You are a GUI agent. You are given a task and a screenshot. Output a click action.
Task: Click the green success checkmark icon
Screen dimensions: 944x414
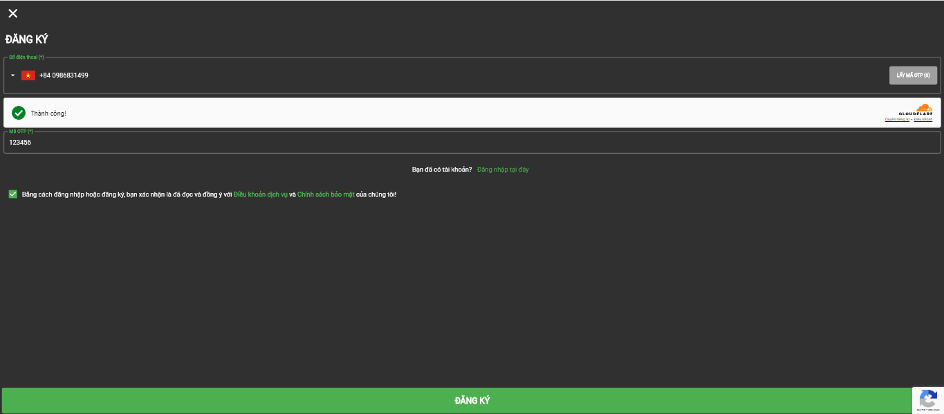(x=18, y=113)
